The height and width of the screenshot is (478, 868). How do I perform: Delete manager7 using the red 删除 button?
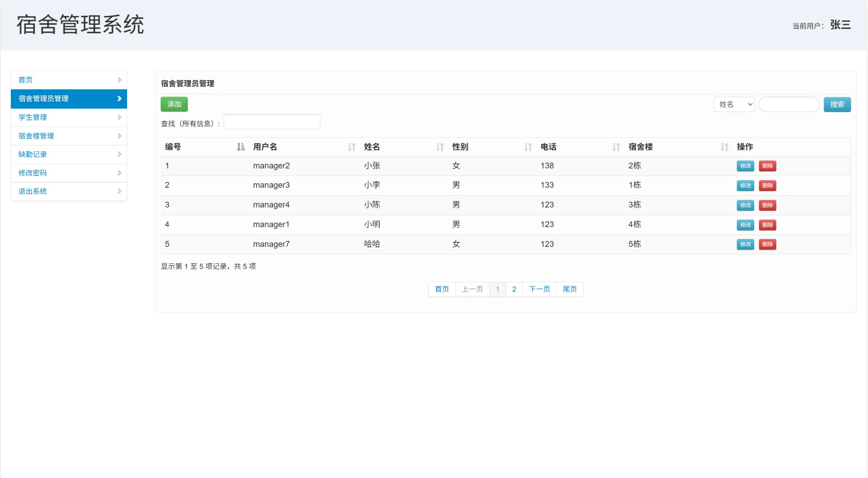click(767, 244)
